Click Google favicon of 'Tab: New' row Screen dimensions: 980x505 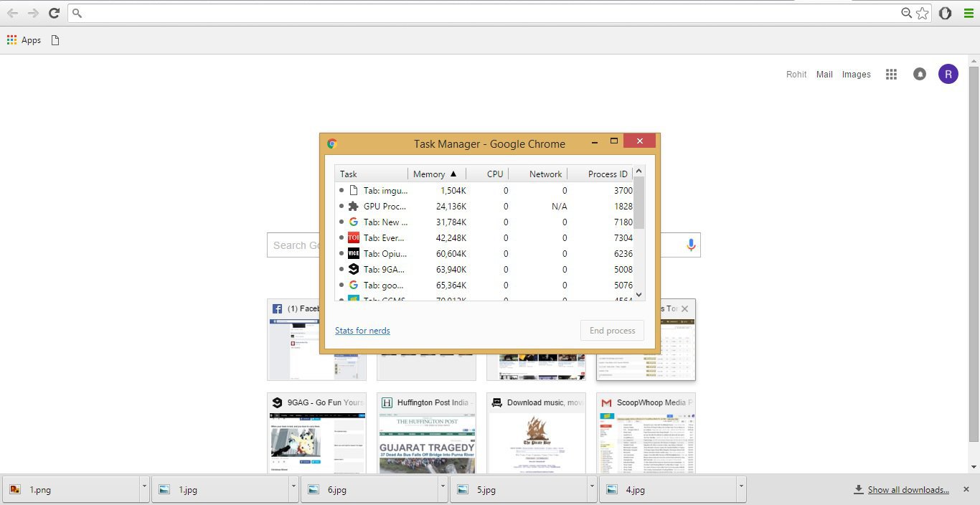tap(353, 222)
